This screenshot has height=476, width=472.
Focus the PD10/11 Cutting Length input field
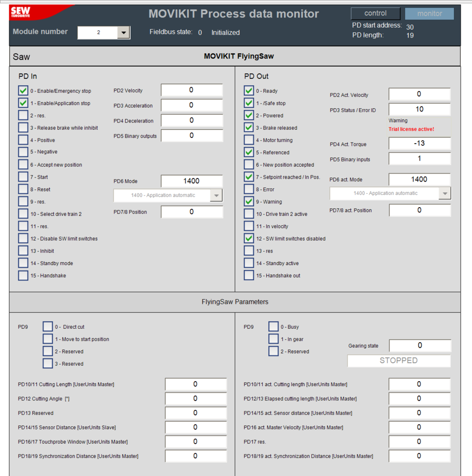pos(195,384)
